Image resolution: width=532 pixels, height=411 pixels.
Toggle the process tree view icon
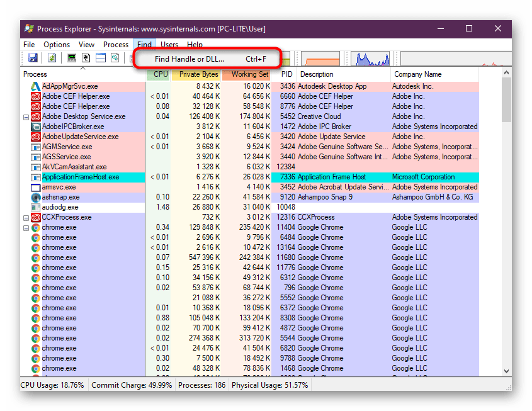86,58
